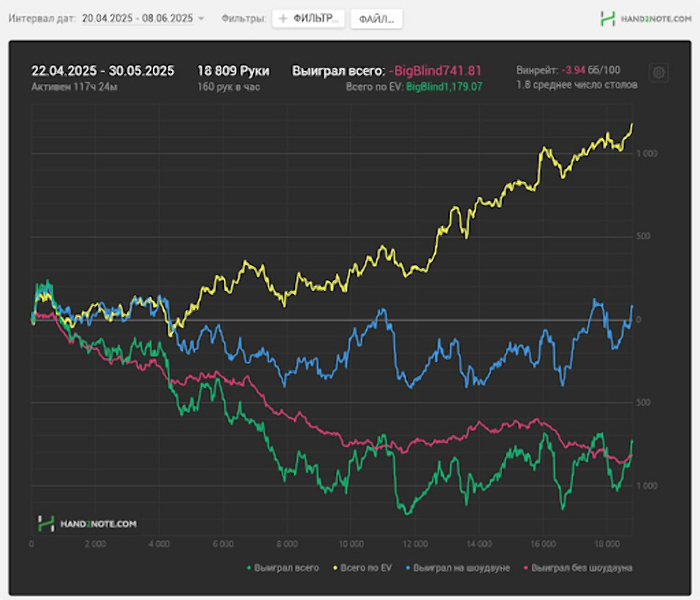The height and width of the screenshot is (600, 700).
Task: Click '1.8 среднее число столов' text
Action: coord(577,85)
